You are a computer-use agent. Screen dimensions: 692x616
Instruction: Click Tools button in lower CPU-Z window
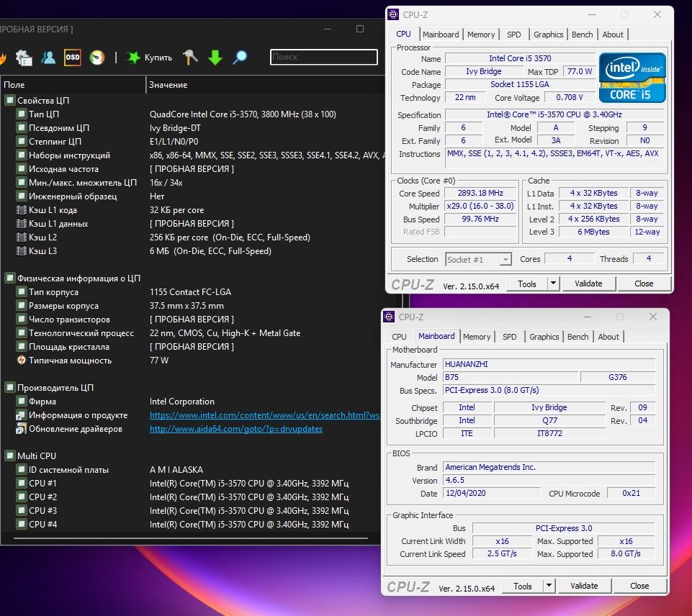(x=523, y=586)
